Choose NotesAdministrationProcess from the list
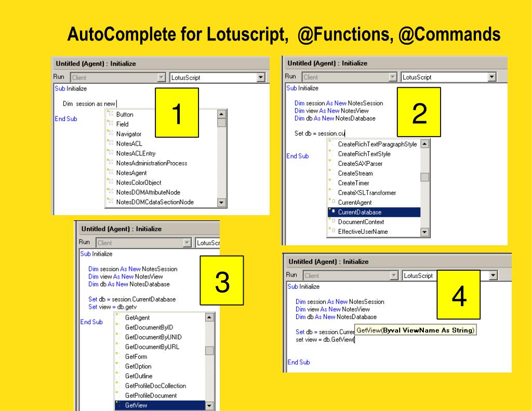 click(152, 163)
